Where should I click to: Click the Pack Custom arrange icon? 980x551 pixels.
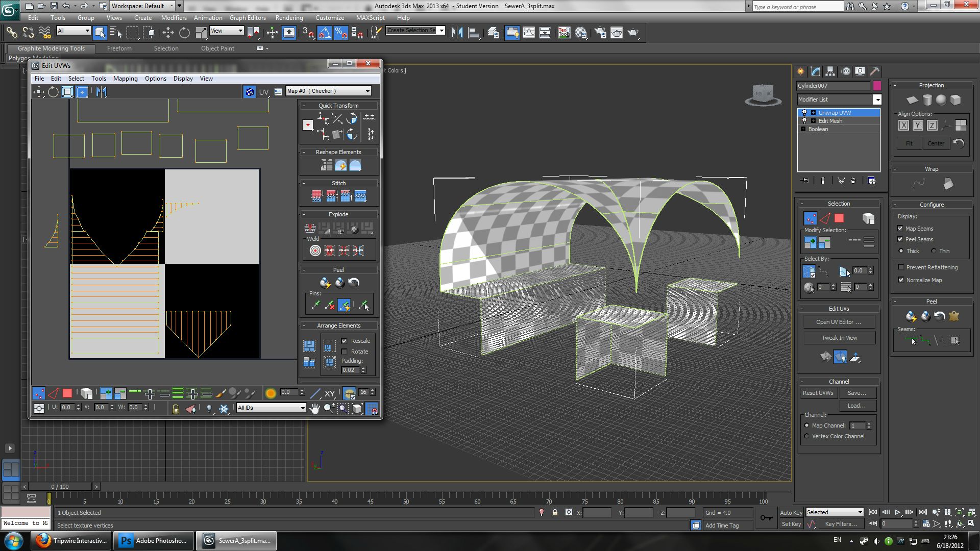tap(309, 346)
